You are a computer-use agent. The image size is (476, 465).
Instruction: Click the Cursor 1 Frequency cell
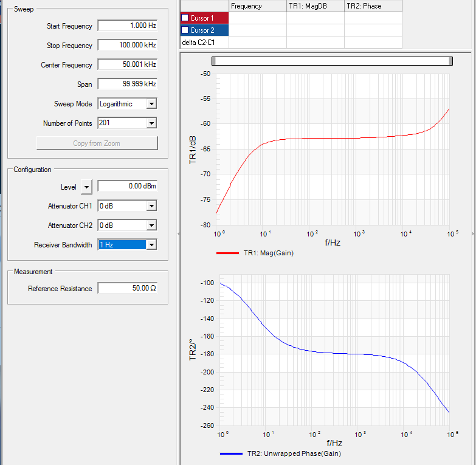pyautogui.click(x=257, y=18)
